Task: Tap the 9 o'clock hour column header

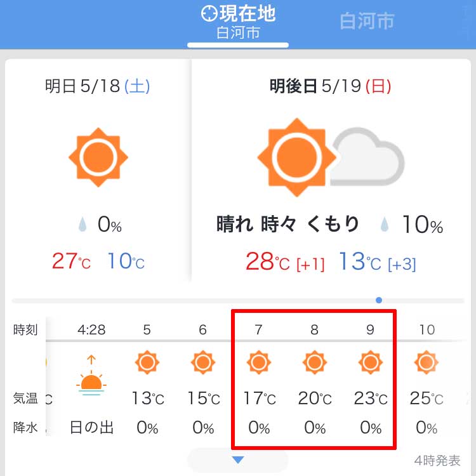Action: click(370, 329)
